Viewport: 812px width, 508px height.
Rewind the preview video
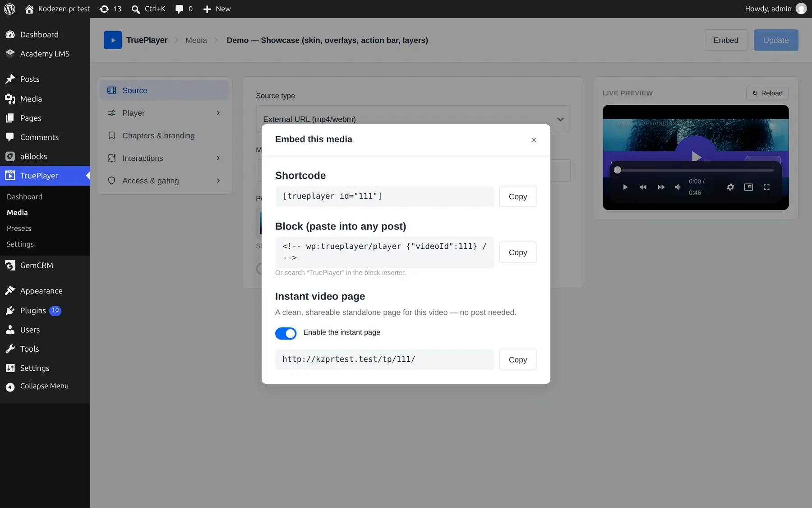(x=643, y=187)
